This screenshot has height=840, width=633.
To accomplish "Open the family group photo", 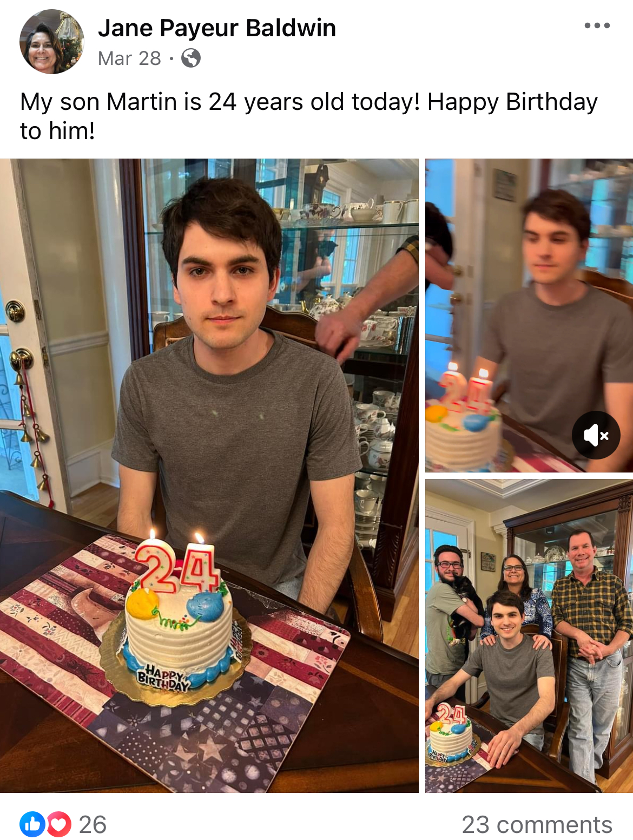I will tap(529, 636).
